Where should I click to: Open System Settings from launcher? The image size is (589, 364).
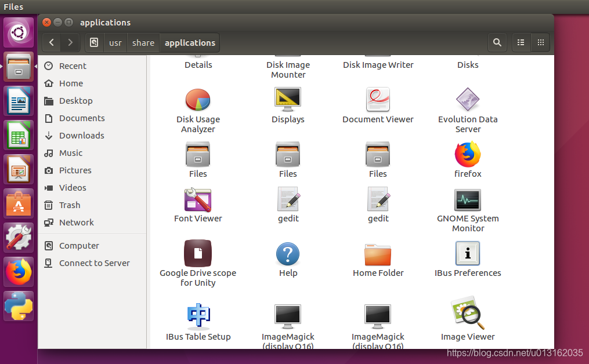[19, 238]
